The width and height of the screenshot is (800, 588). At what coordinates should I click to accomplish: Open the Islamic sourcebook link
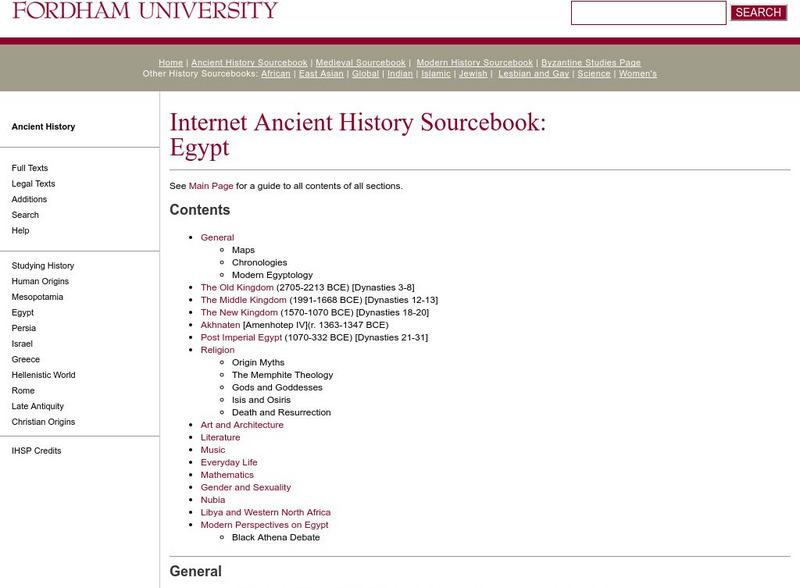436,74
